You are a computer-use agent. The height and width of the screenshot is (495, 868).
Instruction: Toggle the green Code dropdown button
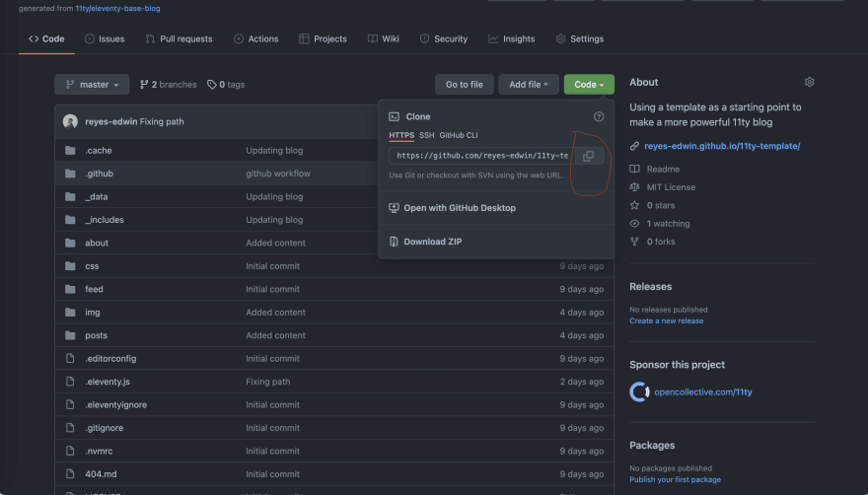click(589, 85)
